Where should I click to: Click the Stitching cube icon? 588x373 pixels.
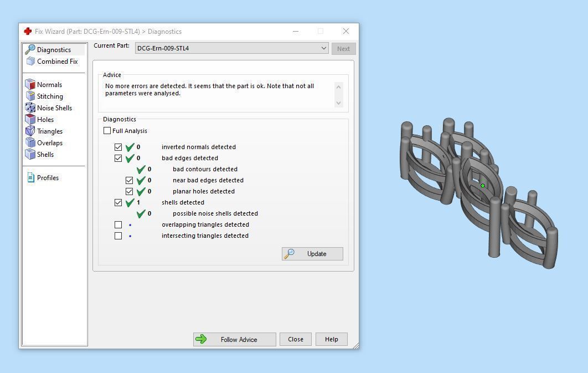pos(30,96)
